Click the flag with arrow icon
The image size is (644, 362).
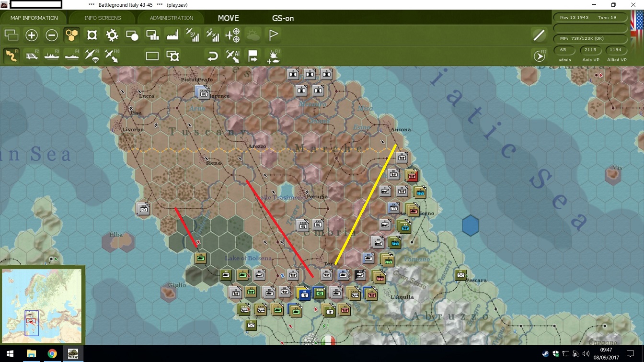coord(253,56)
